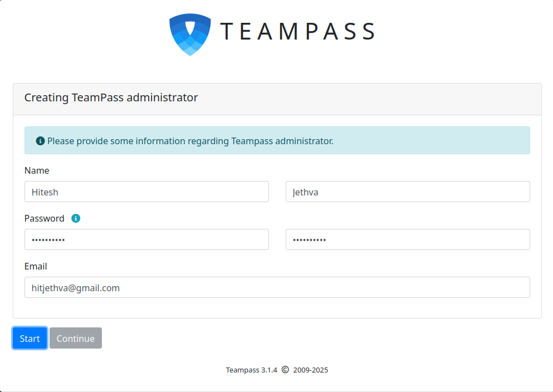This screenshot has height=392, width=553.
Task: Focus the last name field containing Jethva
Action: point(407,192)
